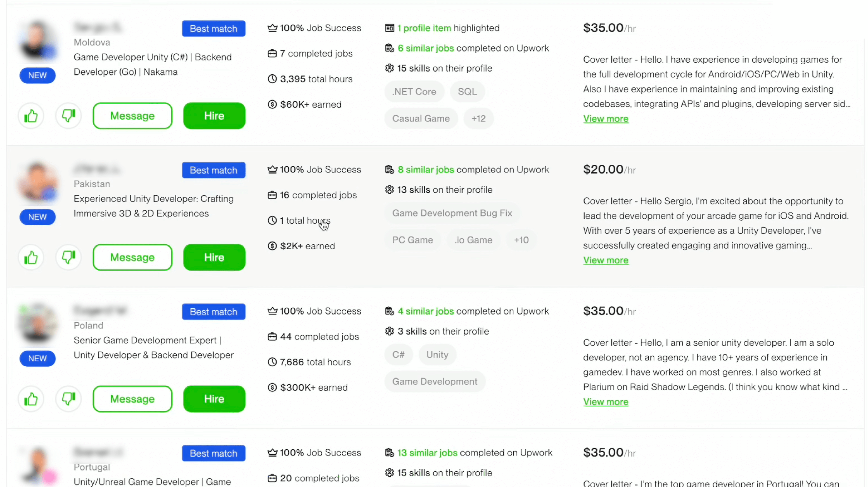868x487 pixels.
Task: Show the +10 hidden skills chip
Action: tap(521, 240)
